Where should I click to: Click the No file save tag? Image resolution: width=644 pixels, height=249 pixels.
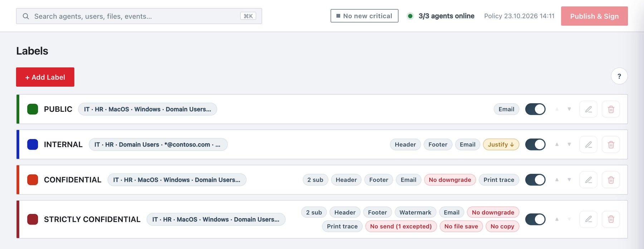pyautogui.click(x=461, y=226)
